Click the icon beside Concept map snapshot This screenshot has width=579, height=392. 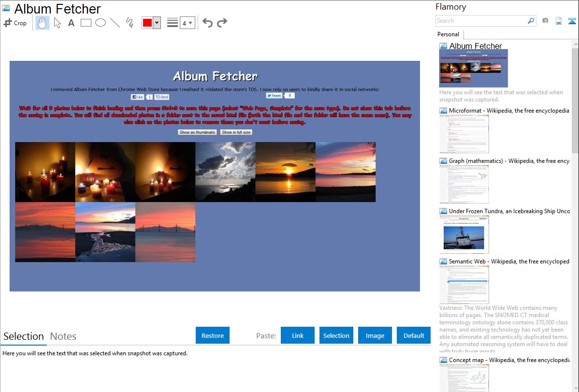[443, 360]
